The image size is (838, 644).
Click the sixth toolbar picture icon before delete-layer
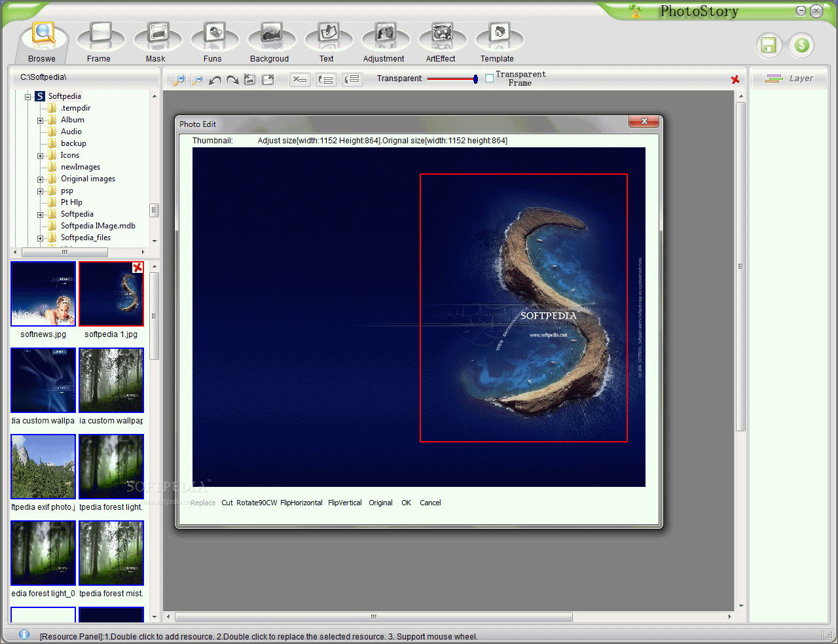pos(268,80)
